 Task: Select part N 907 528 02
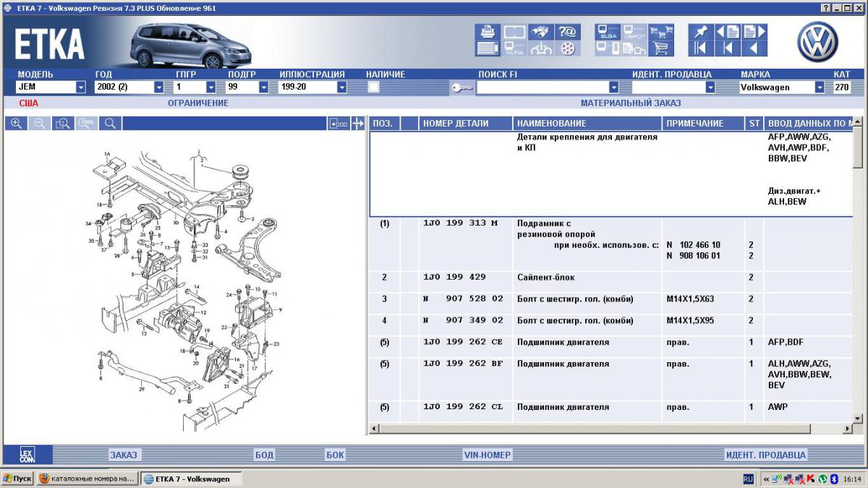pyautogui.click(x=612, y=304)
